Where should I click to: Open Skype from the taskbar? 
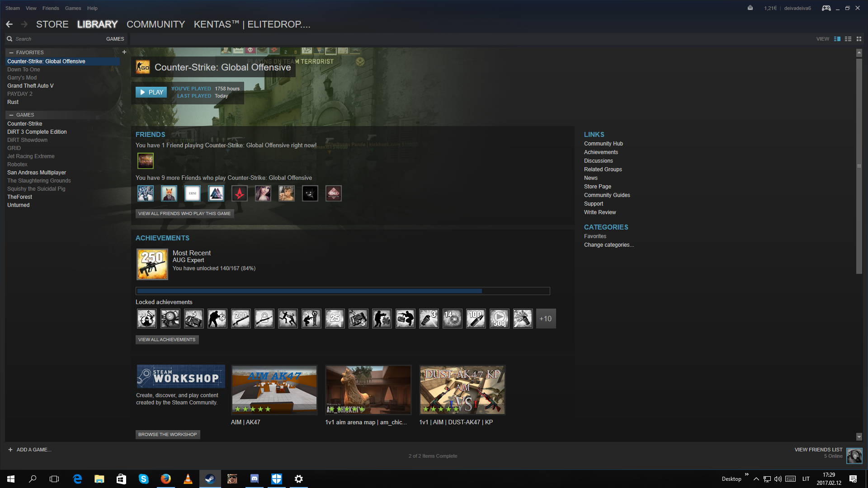coord(144,479)
